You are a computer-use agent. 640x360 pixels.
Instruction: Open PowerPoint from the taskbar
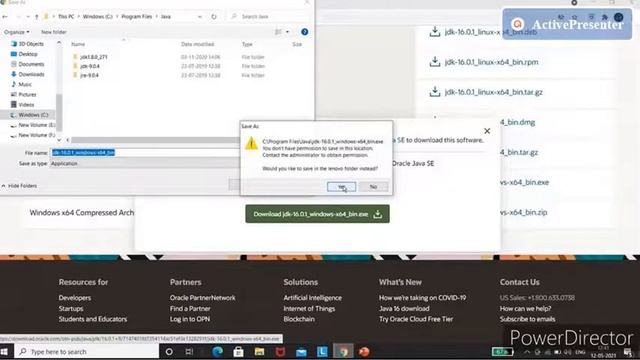click(364, 352)
